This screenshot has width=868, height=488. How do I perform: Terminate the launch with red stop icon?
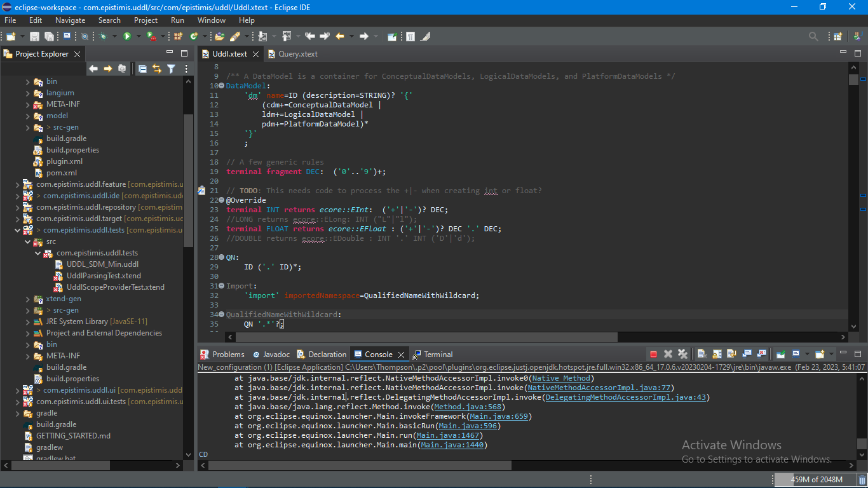653,354
